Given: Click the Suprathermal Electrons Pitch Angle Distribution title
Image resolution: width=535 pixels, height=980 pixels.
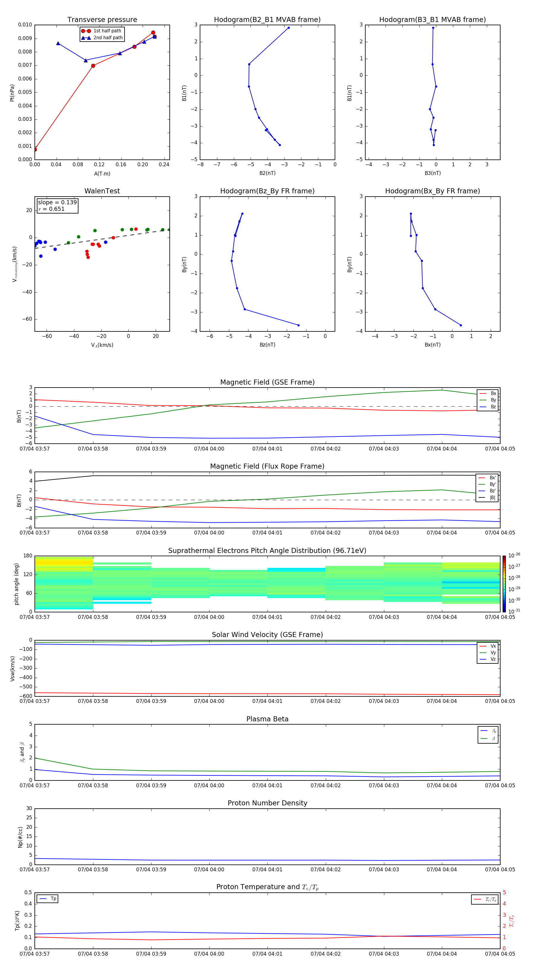Looking at the screenshot, I should click(x=267, y=551).
